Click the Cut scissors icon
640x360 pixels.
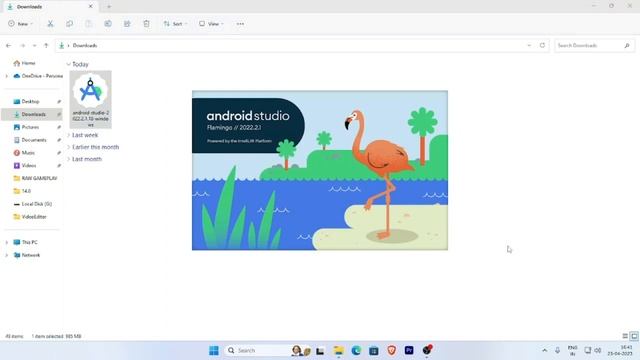[x=50, y=24]
